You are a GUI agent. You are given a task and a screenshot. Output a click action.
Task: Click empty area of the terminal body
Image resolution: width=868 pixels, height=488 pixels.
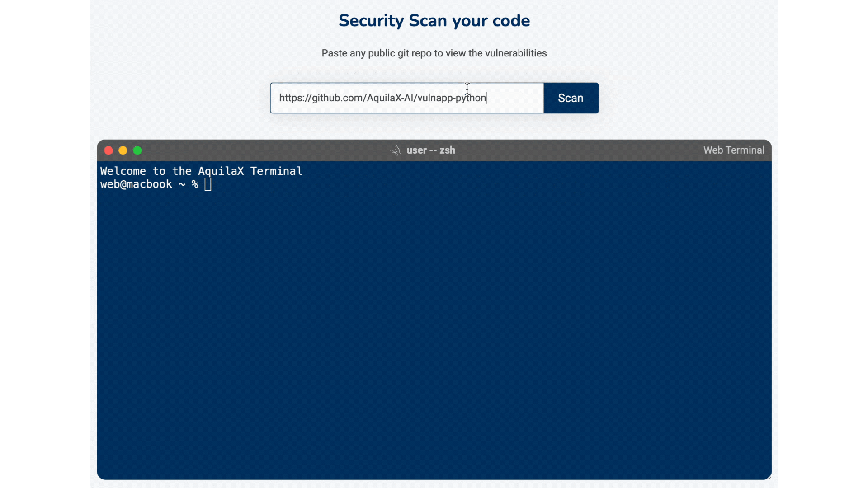pos(434,325)
